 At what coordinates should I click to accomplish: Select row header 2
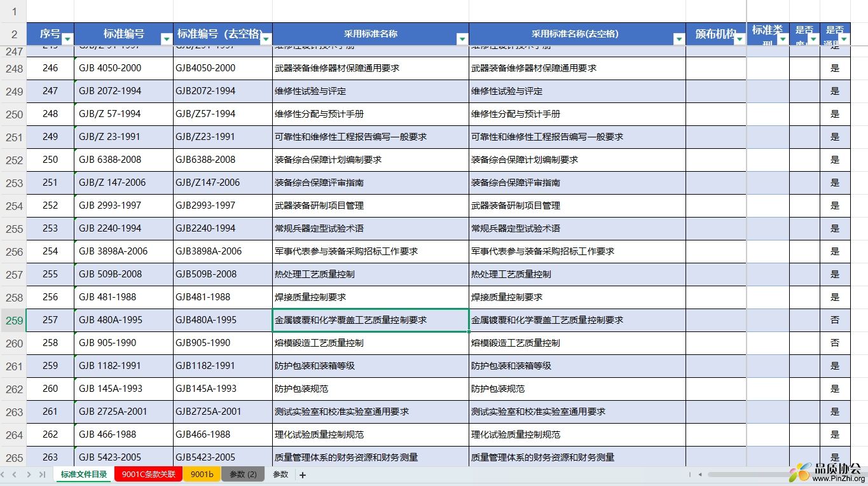tap(13, 34)
